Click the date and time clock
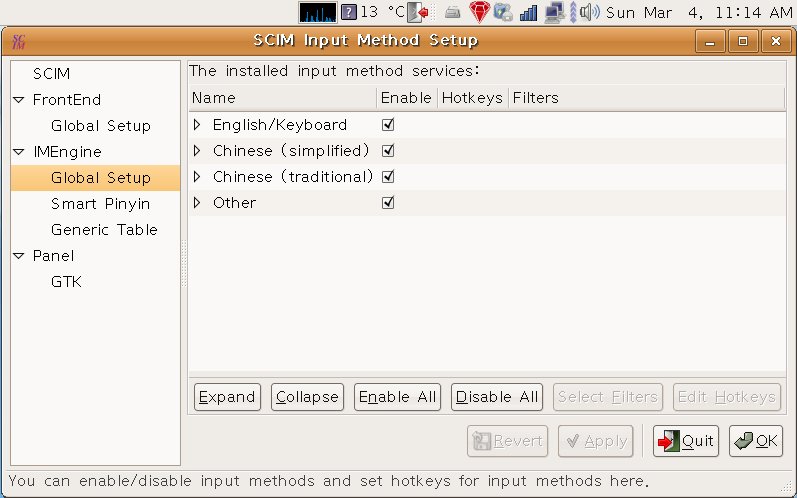The width and height of the screenshot is (797, 498). [699, 12]
